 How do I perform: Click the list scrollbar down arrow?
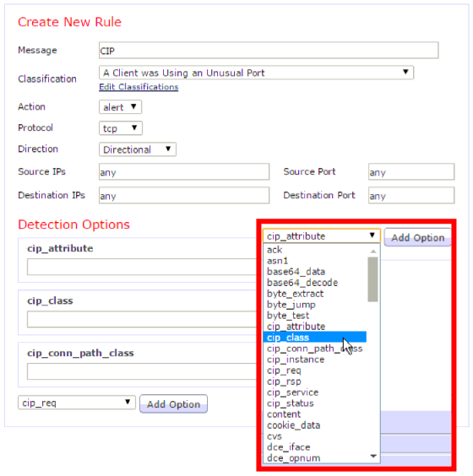[373, 456]
